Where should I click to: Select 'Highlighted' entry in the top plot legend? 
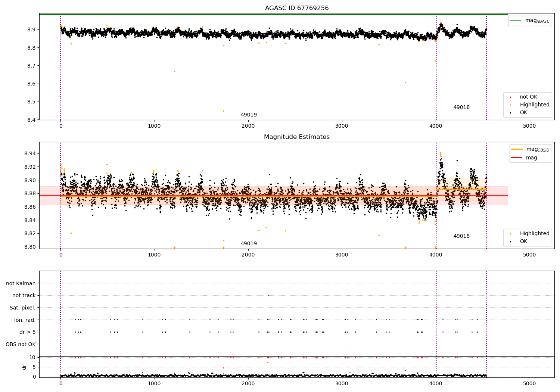pos(535,105)
